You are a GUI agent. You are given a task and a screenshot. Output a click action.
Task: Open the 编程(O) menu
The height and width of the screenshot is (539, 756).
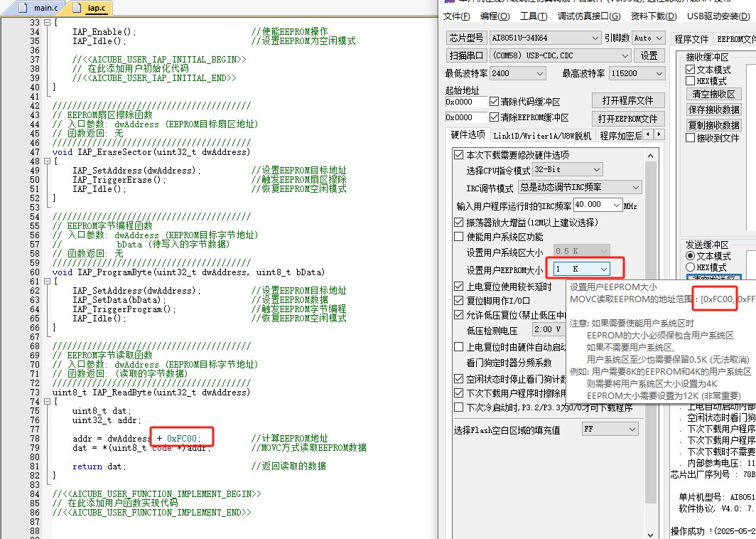pos(495,16)
